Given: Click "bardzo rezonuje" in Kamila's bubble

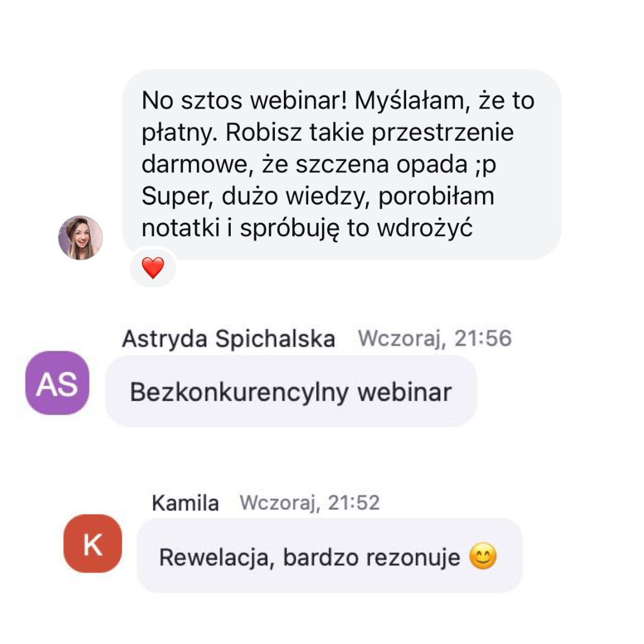Looking at the screenshot, I should click(x=371, y=558).
